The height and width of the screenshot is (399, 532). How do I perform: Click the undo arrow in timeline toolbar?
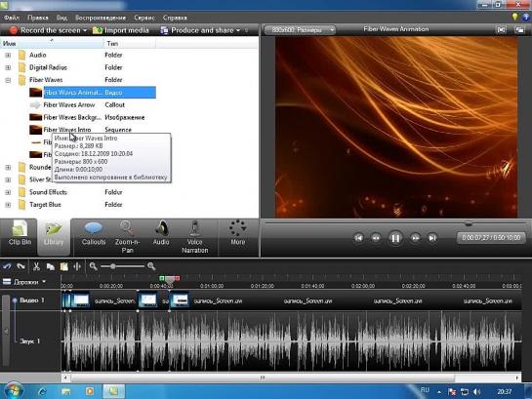(7, 266)
